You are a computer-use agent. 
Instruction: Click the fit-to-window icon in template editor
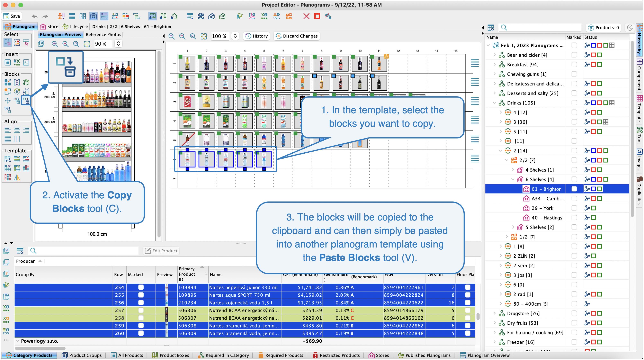pos(204,36)
